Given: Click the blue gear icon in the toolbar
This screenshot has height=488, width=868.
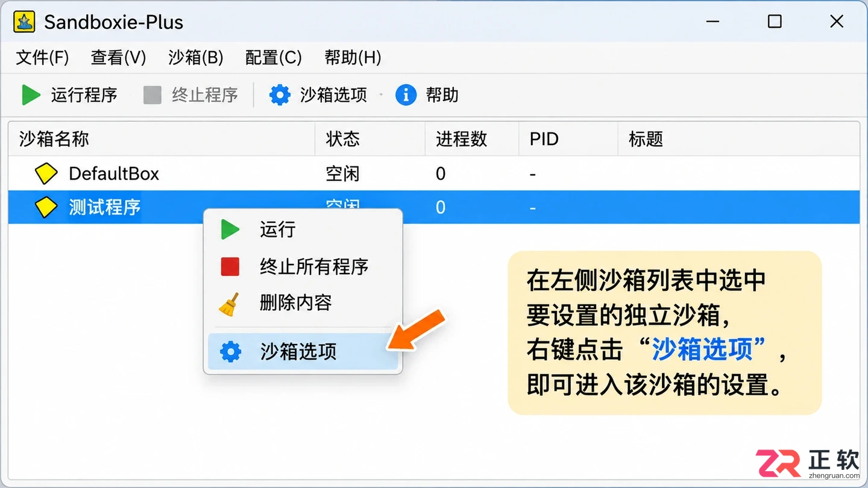Looking at the screenshot, I should (280, 95).
